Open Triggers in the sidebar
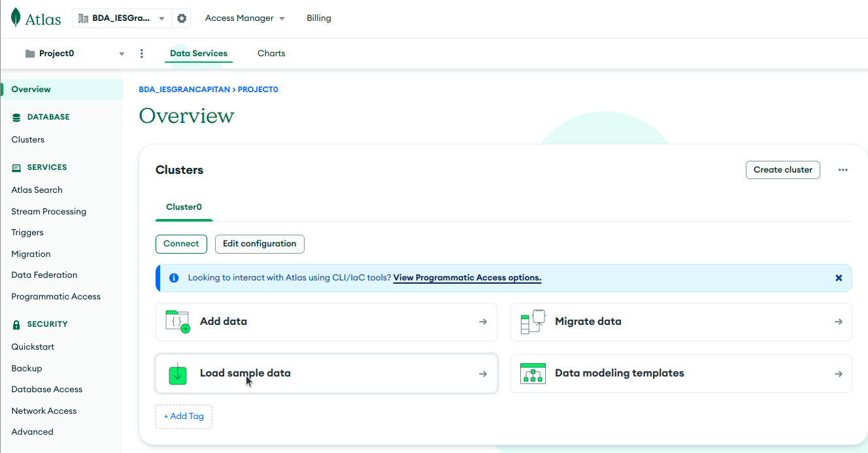The image size is (868, 453). tap(27, 233)
